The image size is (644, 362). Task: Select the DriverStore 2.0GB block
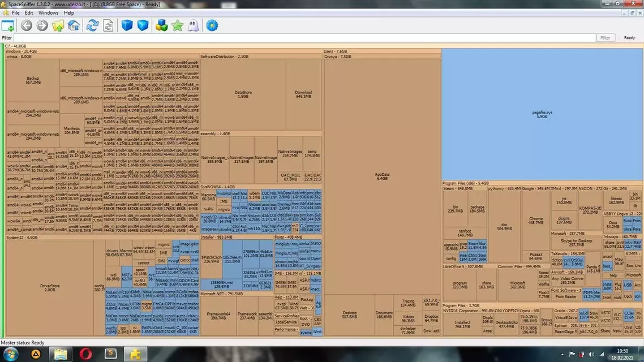point(50,288)
